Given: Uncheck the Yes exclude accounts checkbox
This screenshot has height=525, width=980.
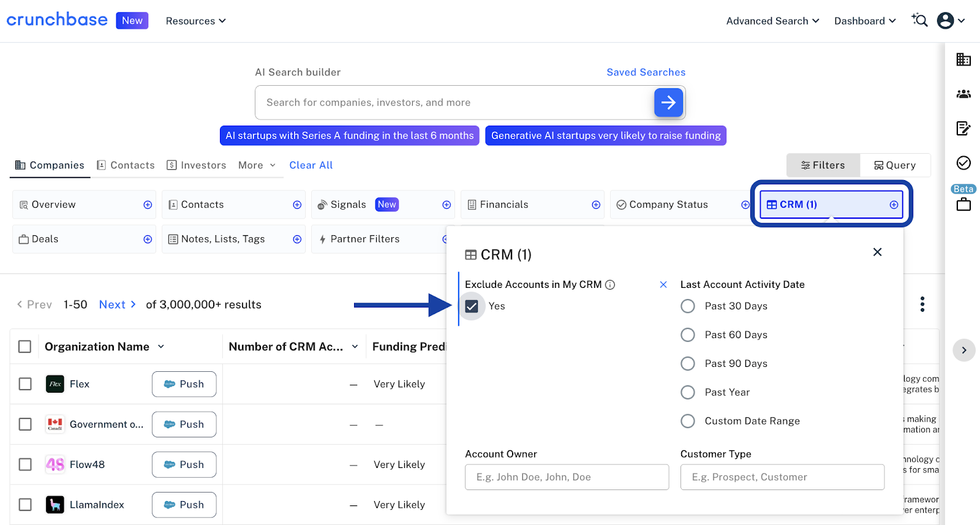Looking at the screenshot, I should point(472,306).
